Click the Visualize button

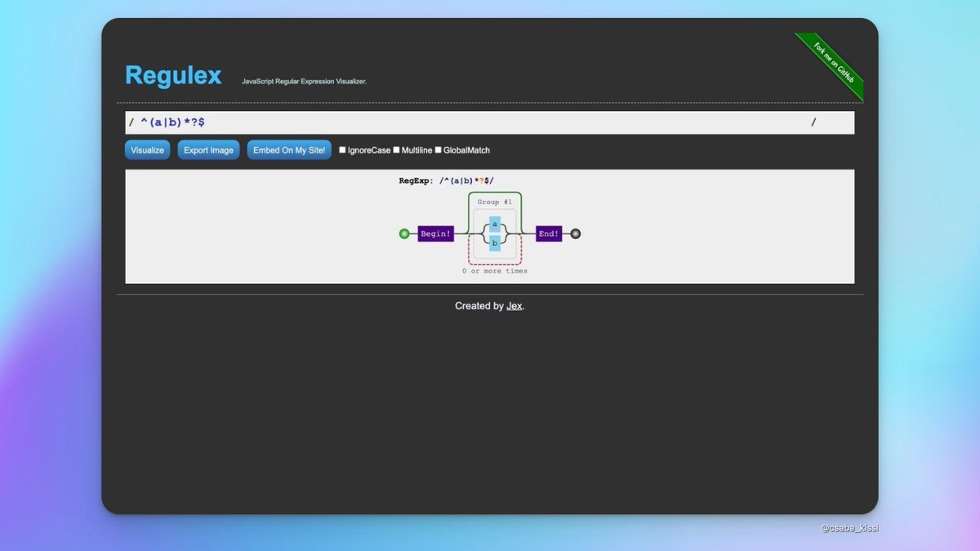coord(148,150)
